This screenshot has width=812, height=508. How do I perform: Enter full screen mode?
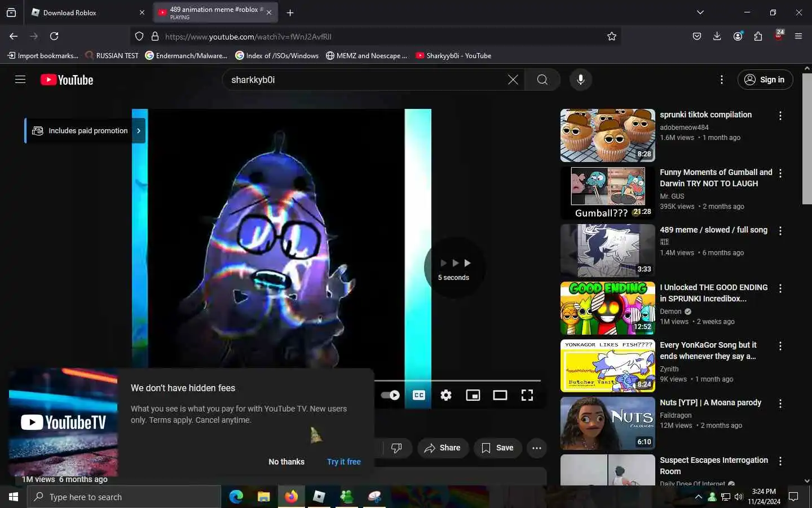527,395
